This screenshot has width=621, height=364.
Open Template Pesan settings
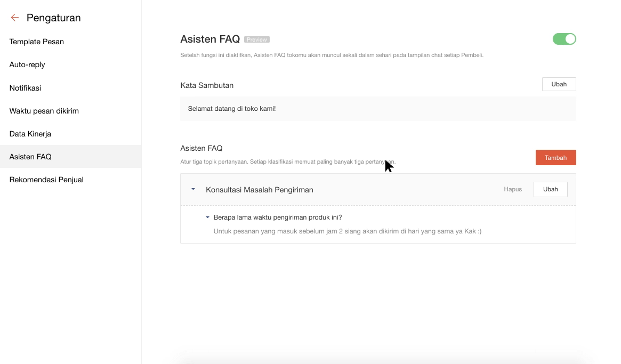pyautogui.click(x=37, y=42)
